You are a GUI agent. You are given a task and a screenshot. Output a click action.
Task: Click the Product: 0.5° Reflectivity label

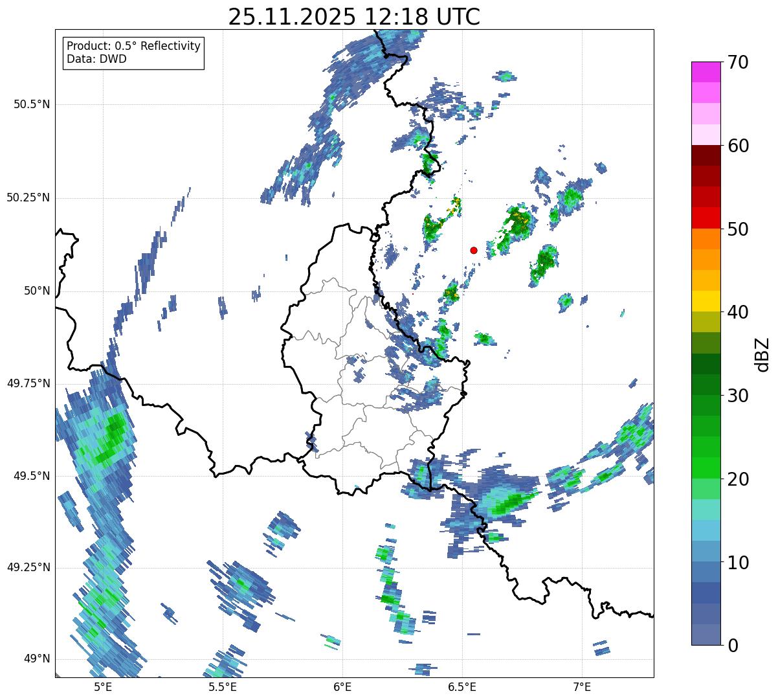(133, 47)
